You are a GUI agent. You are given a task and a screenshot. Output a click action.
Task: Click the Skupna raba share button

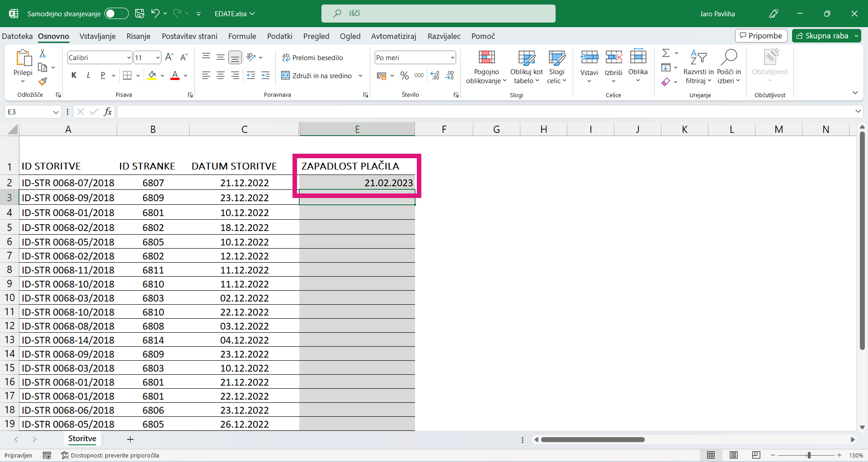(823, 36)
